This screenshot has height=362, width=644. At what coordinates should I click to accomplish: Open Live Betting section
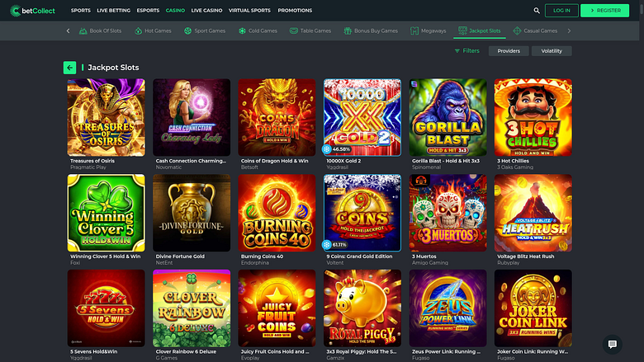click(x=113, y=11)
